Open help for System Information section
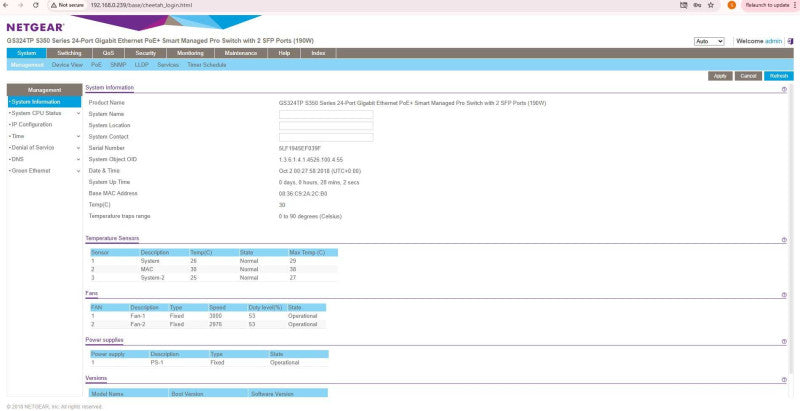This screenshot has height=411, width=800. 784,89
